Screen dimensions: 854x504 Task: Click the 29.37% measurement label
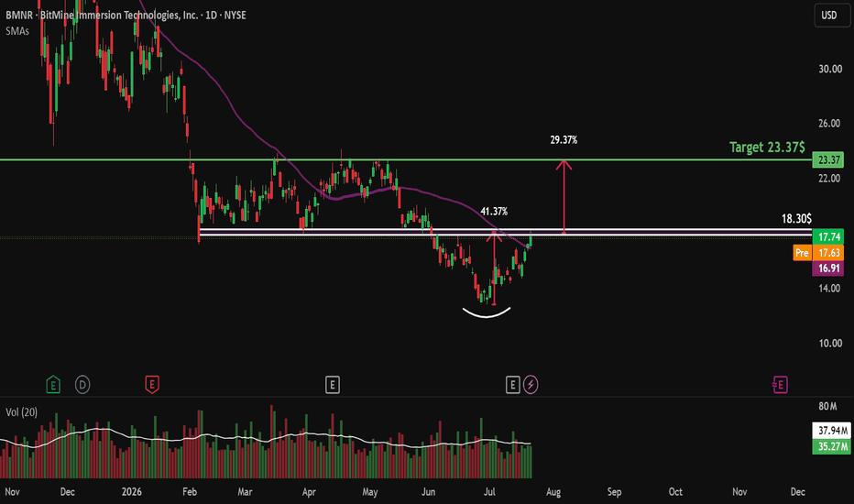pos(564,140)
